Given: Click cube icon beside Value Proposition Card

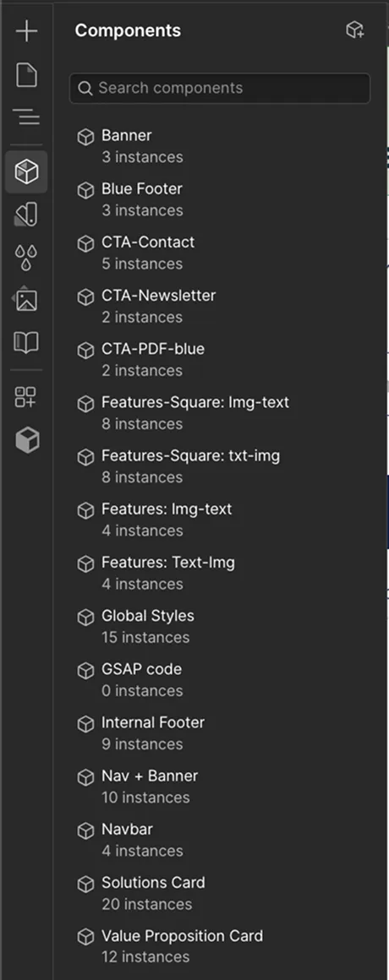Looking at the screenshot, I should pyautogui.click(x=85, y=938).
